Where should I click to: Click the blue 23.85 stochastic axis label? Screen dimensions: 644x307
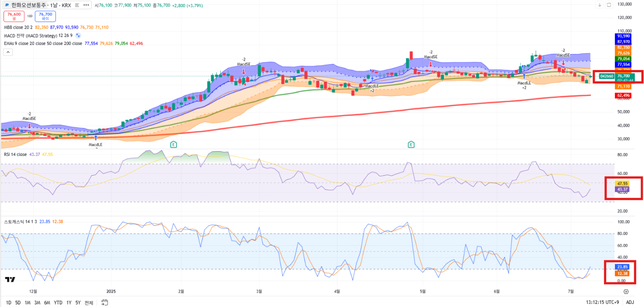pos(622,267)
